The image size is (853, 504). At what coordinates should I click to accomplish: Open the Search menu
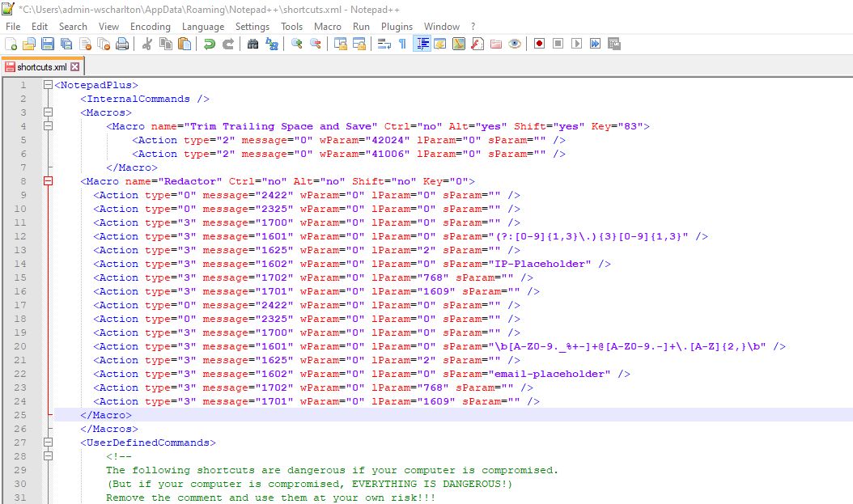[x=73, y=27]
